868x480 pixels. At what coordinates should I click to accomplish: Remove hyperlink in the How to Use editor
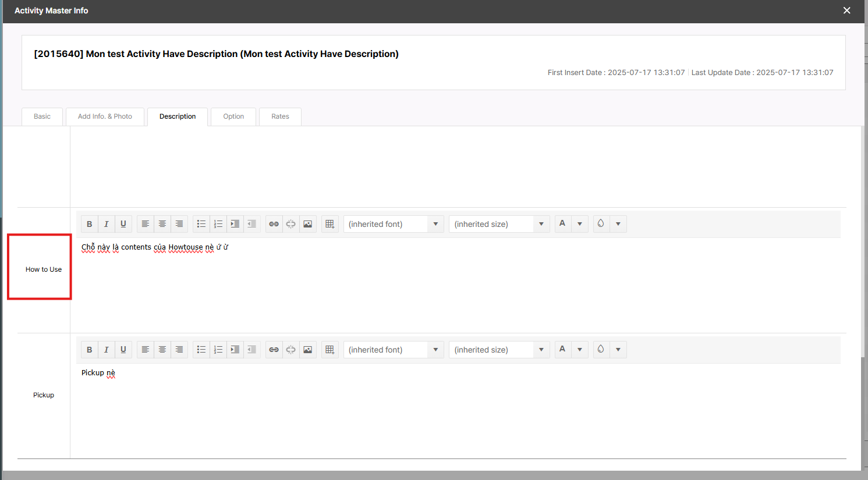pos(290,224)
